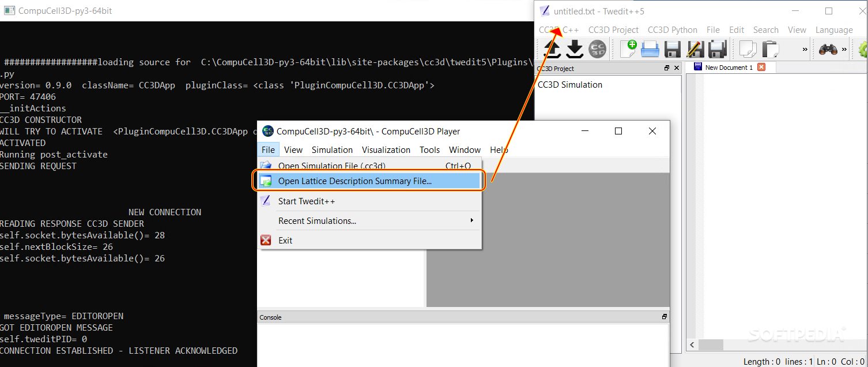Screen dimensions: 868x367
Task: Open the Simulation menu in Player
Action: (x=332, y=149)
